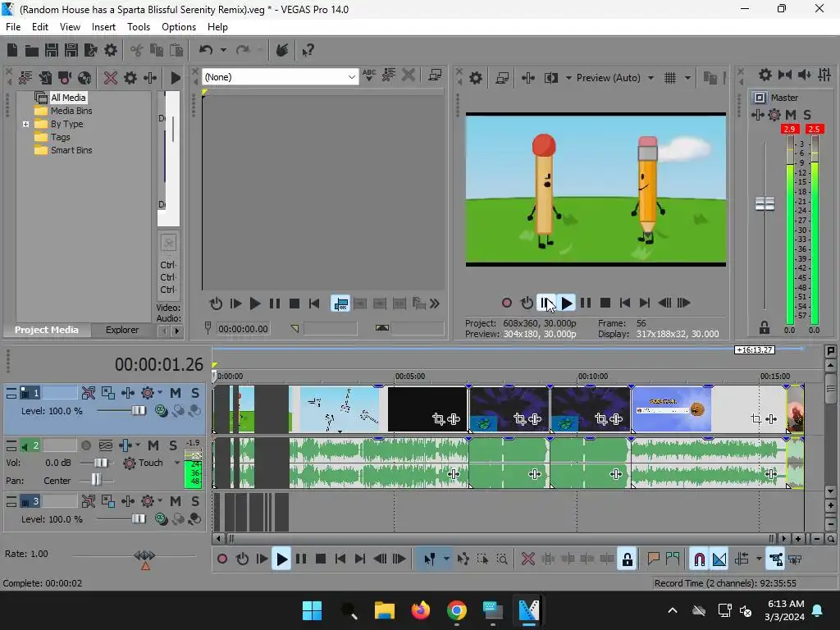Click the Undo arrow button
This screenshot has width=840, height=630.
click(x=206, y=50)
